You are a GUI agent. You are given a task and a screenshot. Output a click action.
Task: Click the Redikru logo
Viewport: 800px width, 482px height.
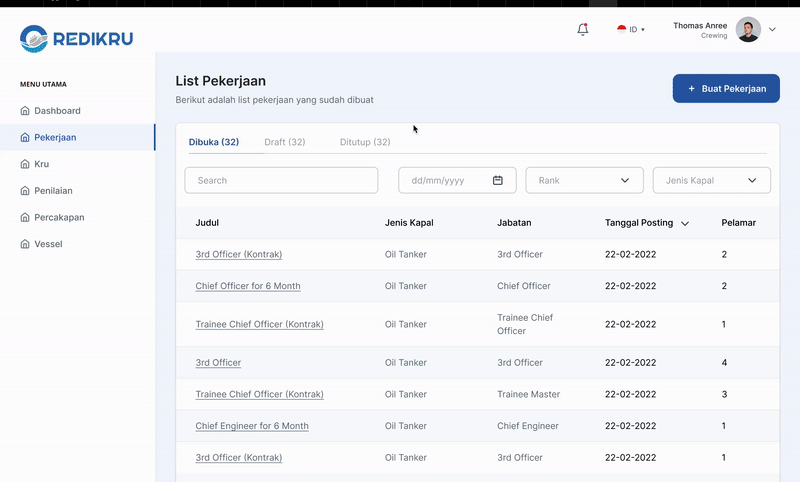[77, 38]
